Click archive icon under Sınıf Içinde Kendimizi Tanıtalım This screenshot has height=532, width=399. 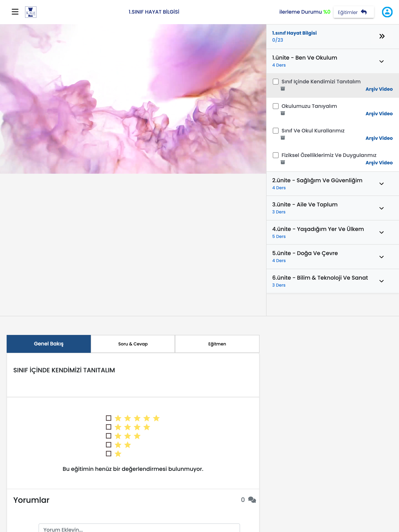pyautogui.click(x=283, y=89)
